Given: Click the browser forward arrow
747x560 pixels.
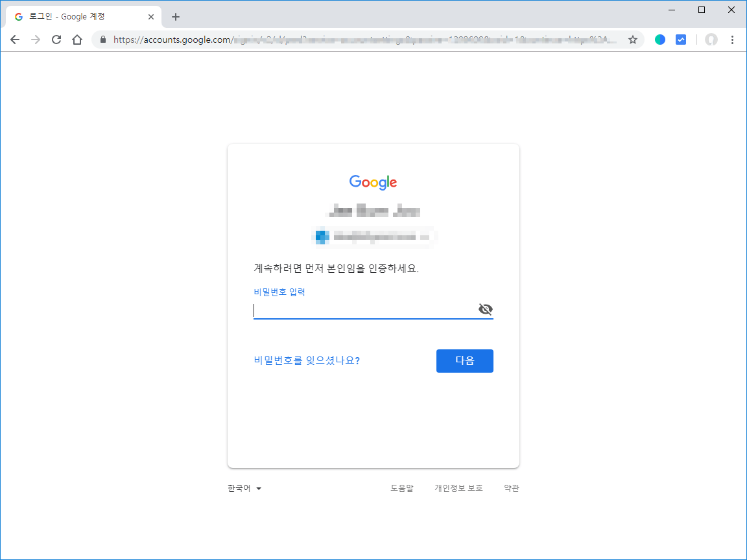Looking at the screenshot, I should [36, 40].
